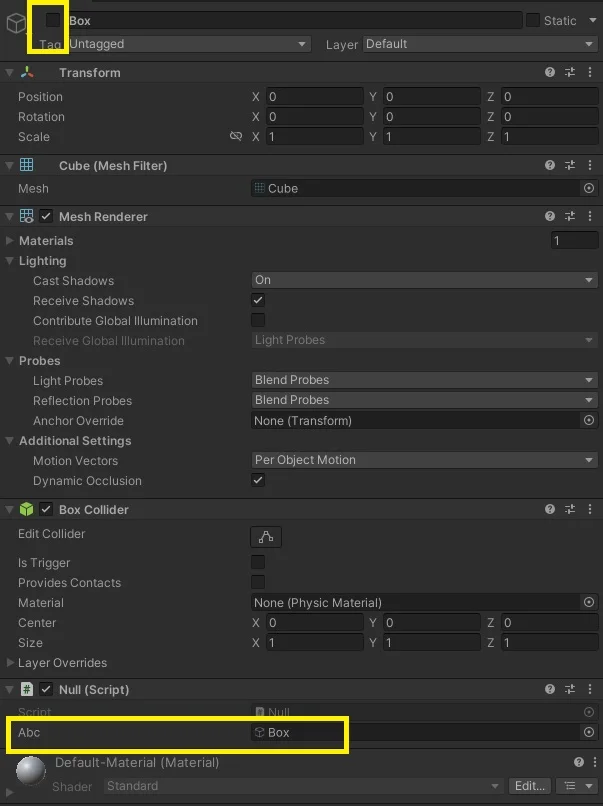Disable the Mesh Renderer component checkbox
This screenshot has width=603, height=806.
point(46,216)
